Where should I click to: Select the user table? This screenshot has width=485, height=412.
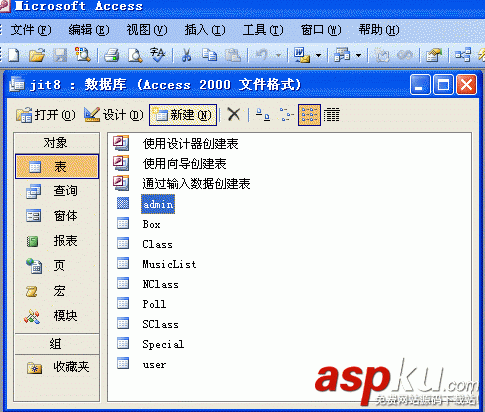(x=154, y=365)
